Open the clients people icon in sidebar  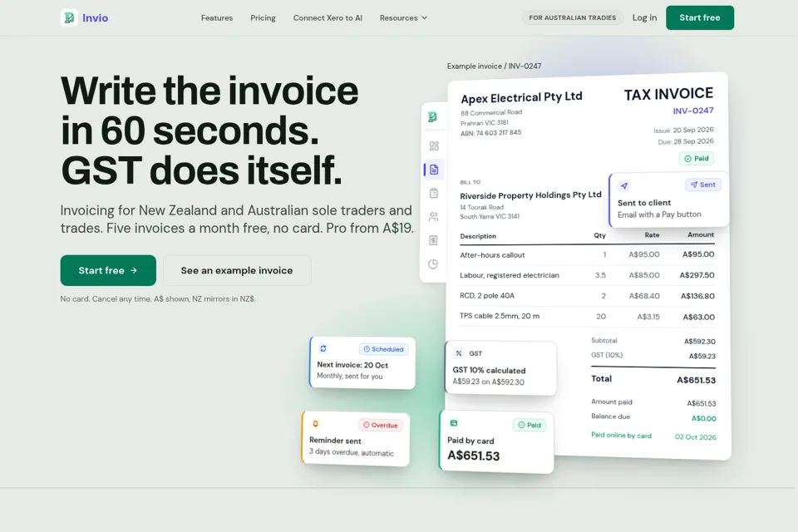point(434,217)
